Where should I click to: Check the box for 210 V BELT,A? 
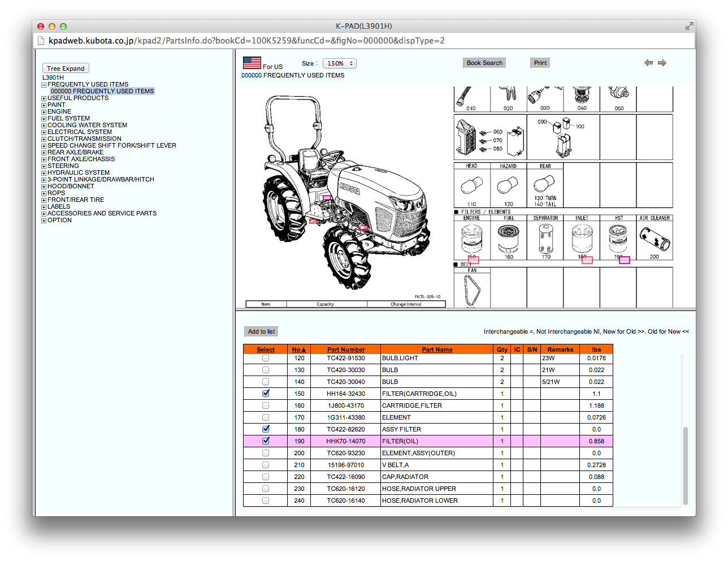(x=266, y=465)
